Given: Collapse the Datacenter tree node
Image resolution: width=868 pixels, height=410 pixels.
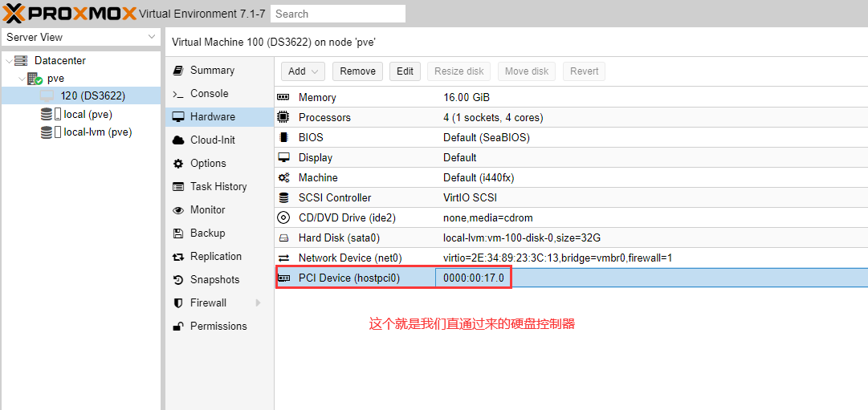Looking at the screenshot, I should [9, 61].
